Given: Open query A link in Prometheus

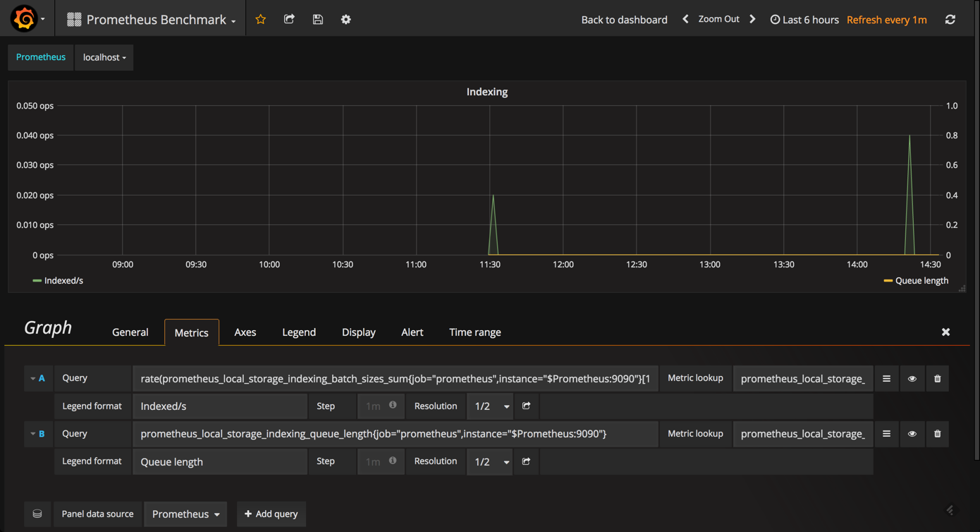Looking at the screenshot, I should click(x=527, y=406).
